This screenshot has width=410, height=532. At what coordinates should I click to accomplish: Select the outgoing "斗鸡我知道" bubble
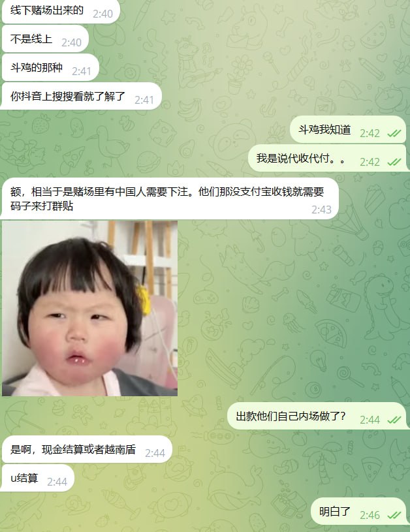coord(348,130)
